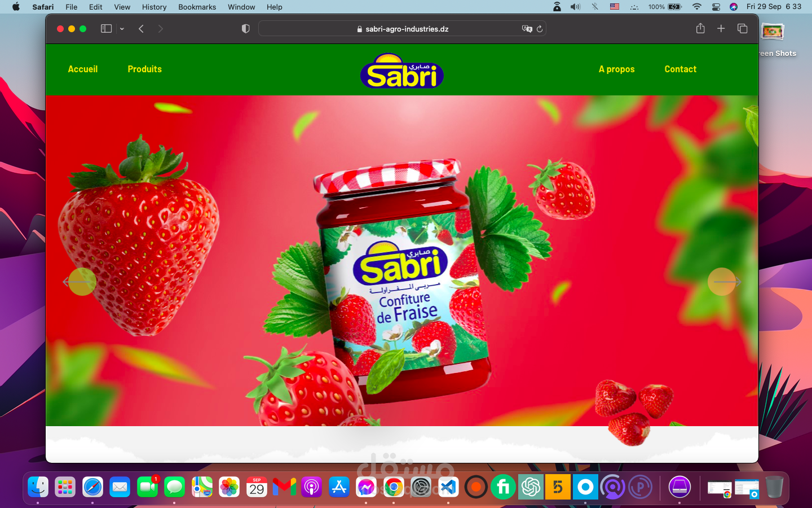
Task: Open Calendar from the Dock
Action: click(x=257, y=487)
